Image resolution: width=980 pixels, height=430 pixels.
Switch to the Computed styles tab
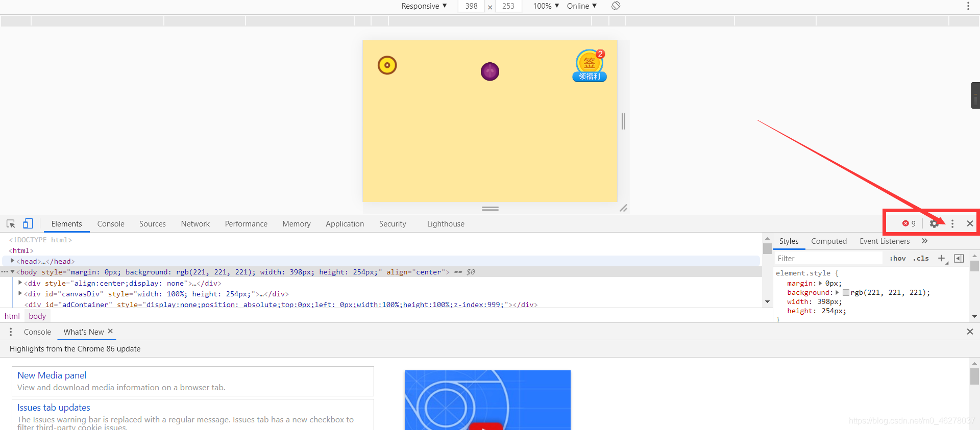[x=829, y=241]
